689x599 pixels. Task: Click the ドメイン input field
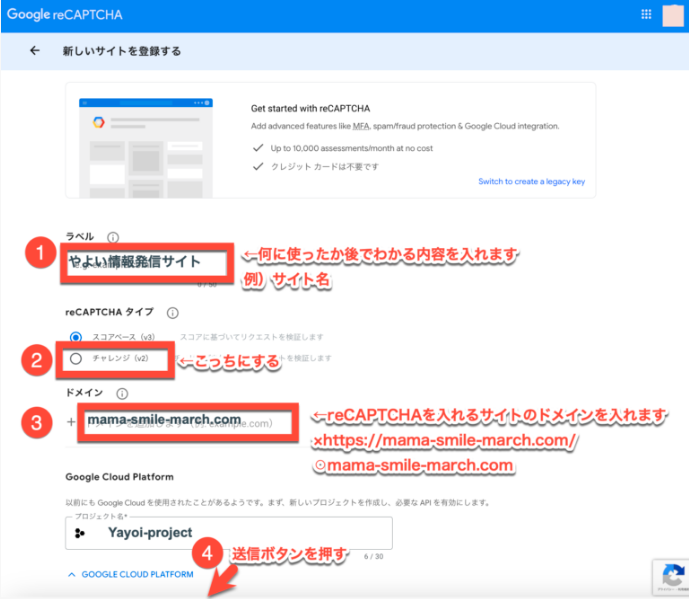(x=186, y=422)
